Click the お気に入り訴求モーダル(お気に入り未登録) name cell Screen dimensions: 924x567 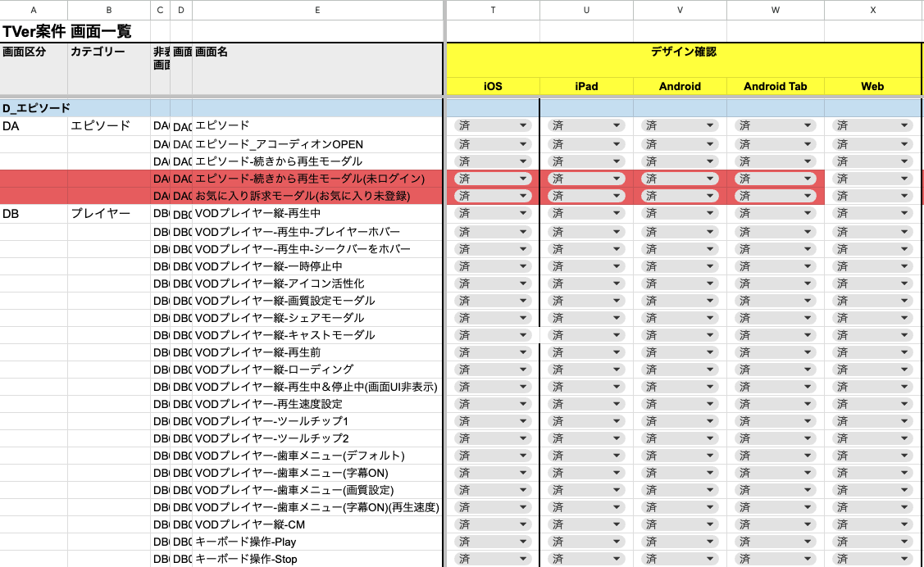(317, 196)
